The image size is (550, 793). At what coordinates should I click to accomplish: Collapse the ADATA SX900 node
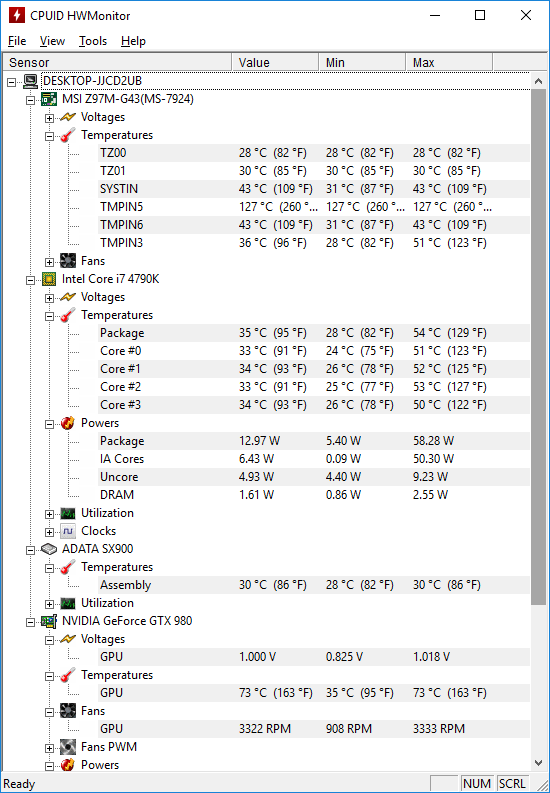31,549
